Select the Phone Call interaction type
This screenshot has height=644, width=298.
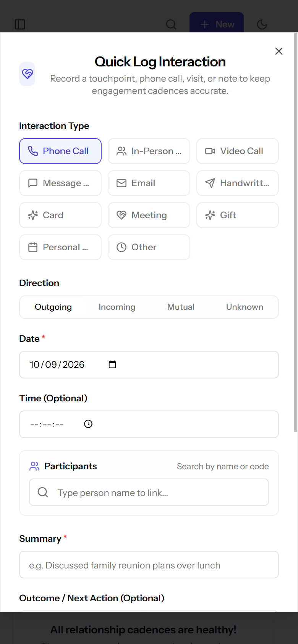60,151
